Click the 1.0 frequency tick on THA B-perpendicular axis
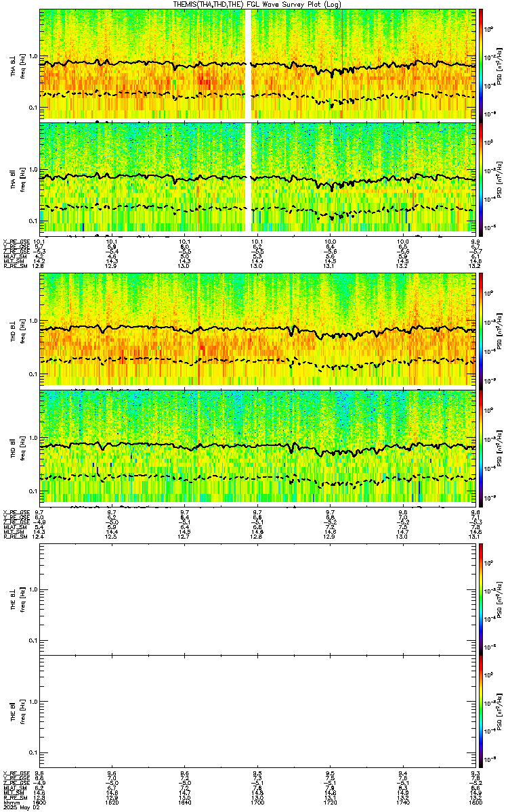This screenshot has width=508, height=812. tap(33, 55)
